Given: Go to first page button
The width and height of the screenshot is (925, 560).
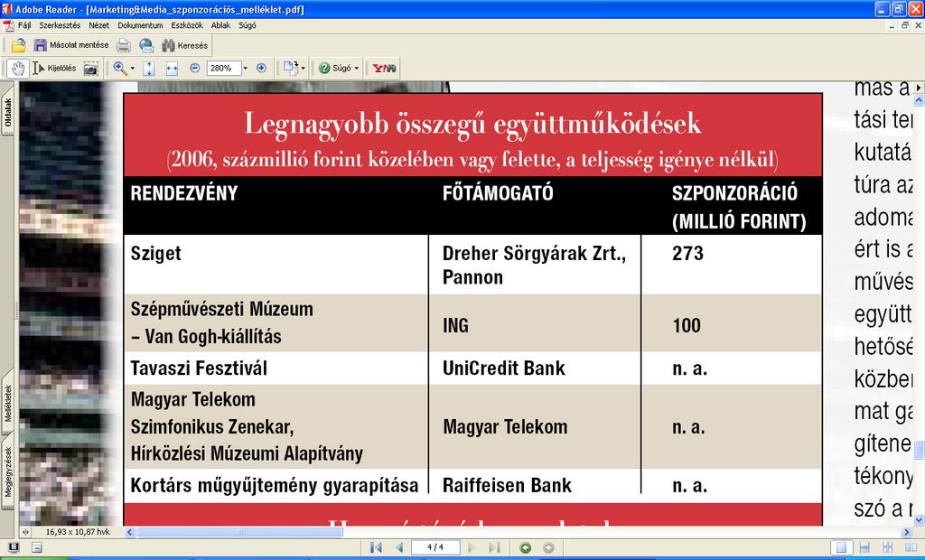Looking at the screenshot, I should pyautogui.click(x=376, y=547).
